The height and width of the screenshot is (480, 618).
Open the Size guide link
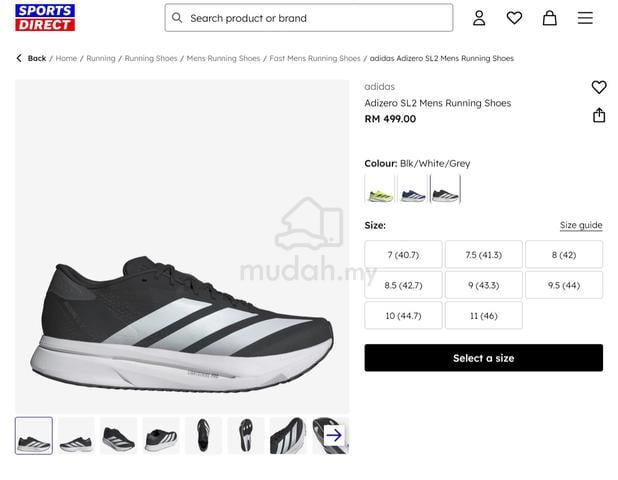(x=581, y=225)
